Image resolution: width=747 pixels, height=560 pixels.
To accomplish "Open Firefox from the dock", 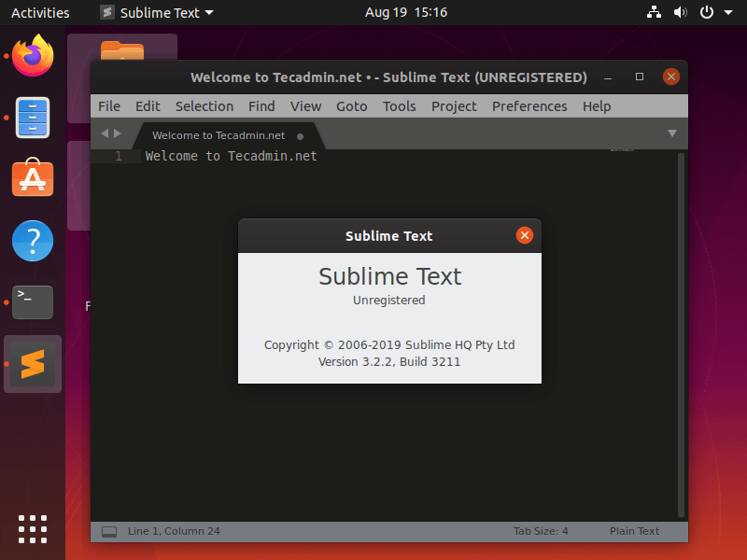I will coord(33,56).
